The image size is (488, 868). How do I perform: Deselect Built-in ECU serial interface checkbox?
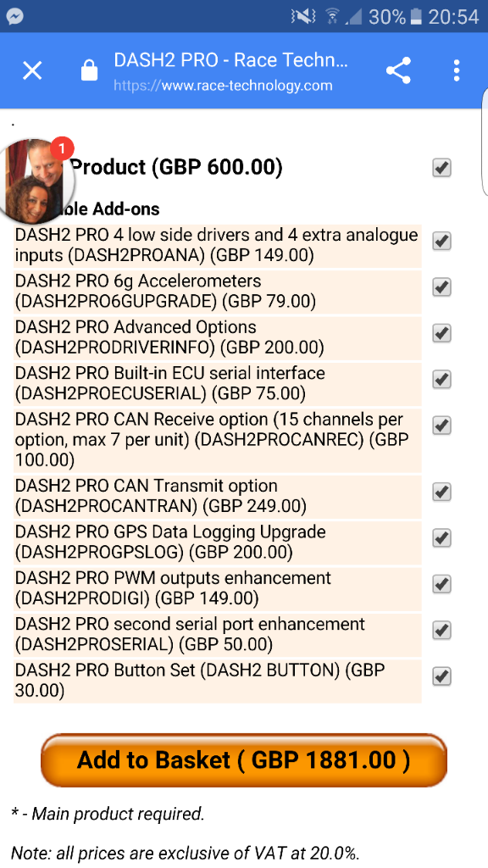(x=441, y=379)
